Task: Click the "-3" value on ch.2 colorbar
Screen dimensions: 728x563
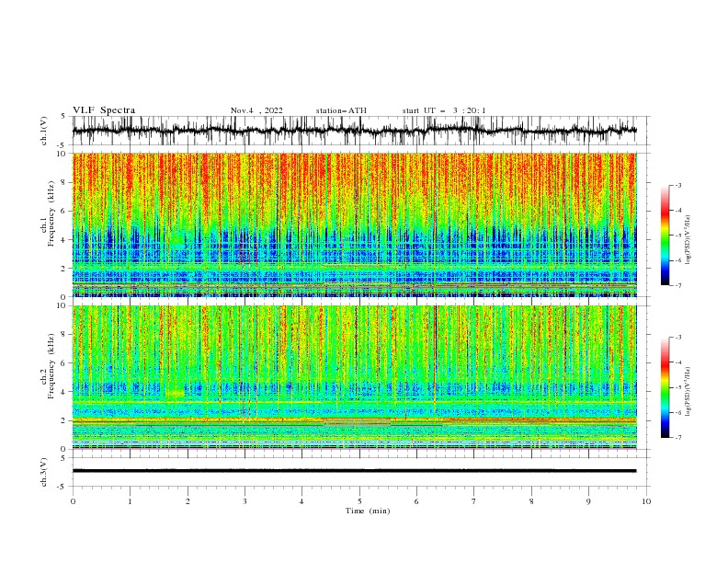Action: [678, 338]
